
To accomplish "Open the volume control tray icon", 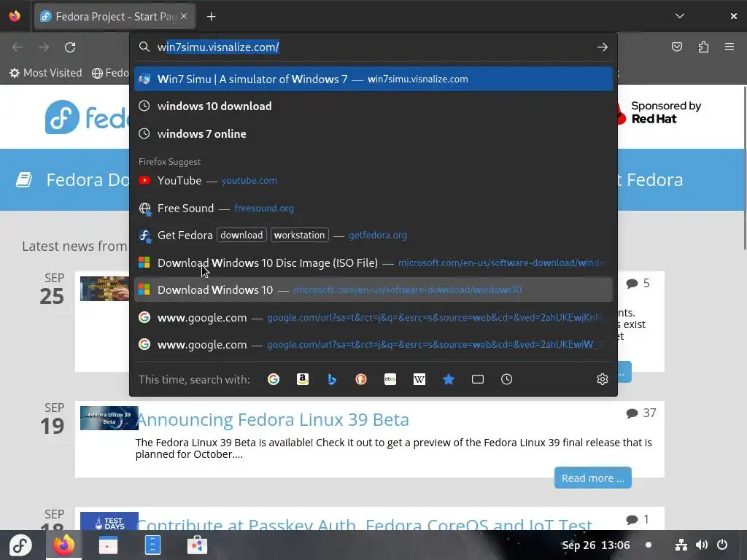I will [702, 545].
